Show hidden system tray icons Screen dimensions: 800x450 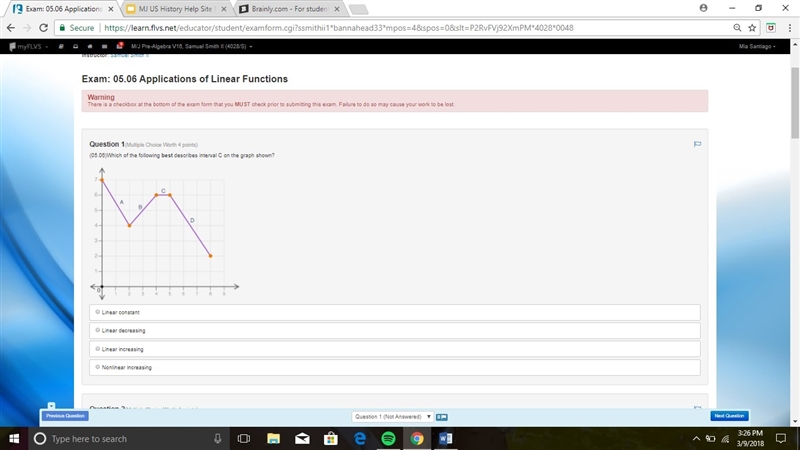[x=696, y=439]
